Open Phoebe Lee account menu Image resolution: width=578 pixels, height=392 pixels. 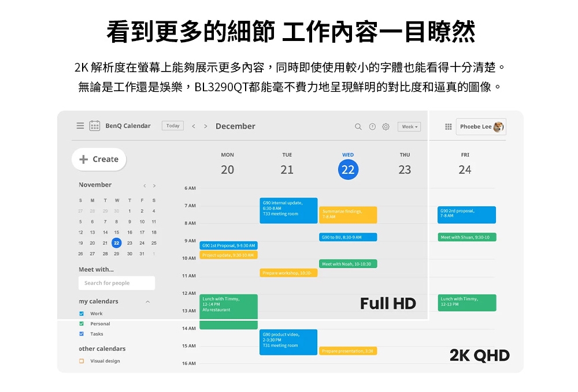click(481, 126)
